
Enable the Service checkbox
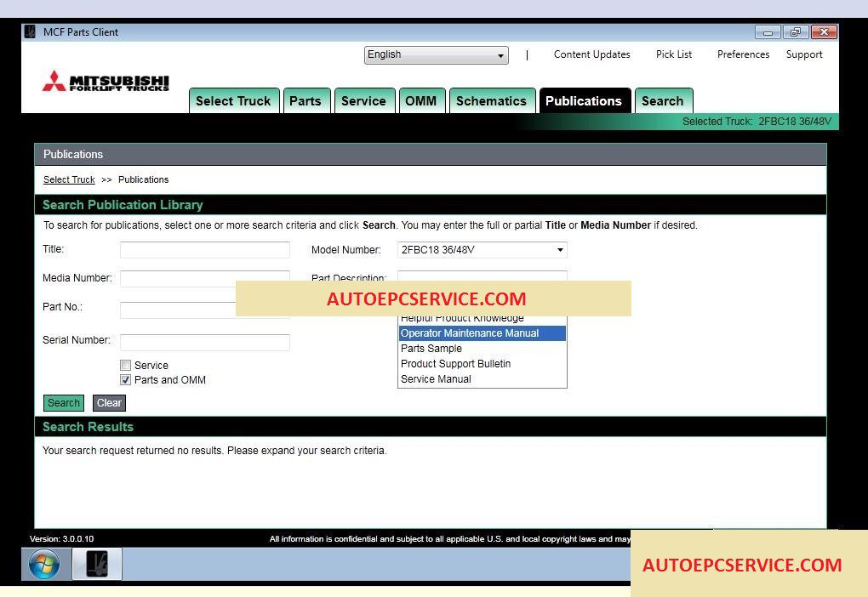point(126,365)
